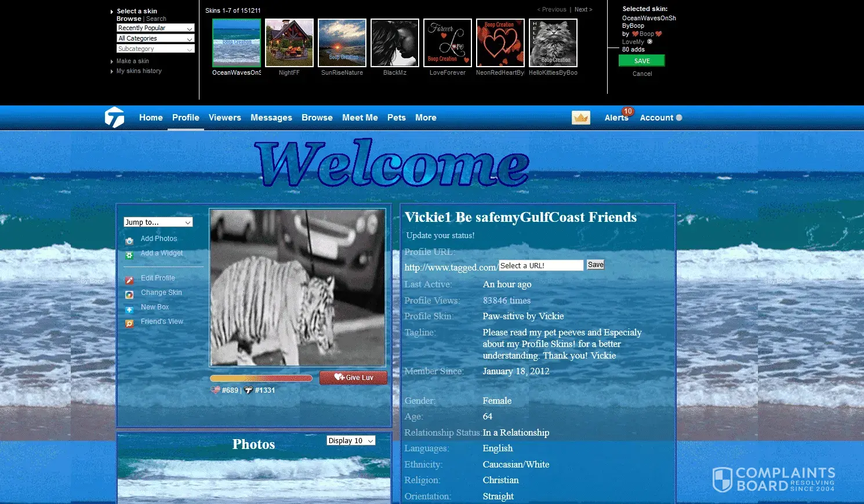Image resolution: width=864 pixels, height=504 pixels.
Task: Open the Jump to... dropdown
Action: (158, 222)
